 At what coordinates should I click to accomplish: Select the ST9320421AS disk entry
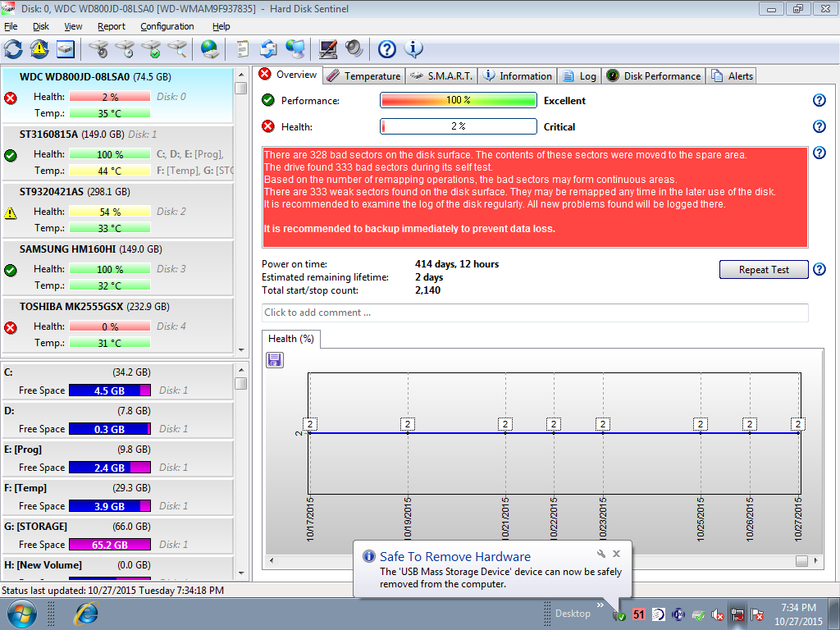pyautogui.click(x=117, y=210)
